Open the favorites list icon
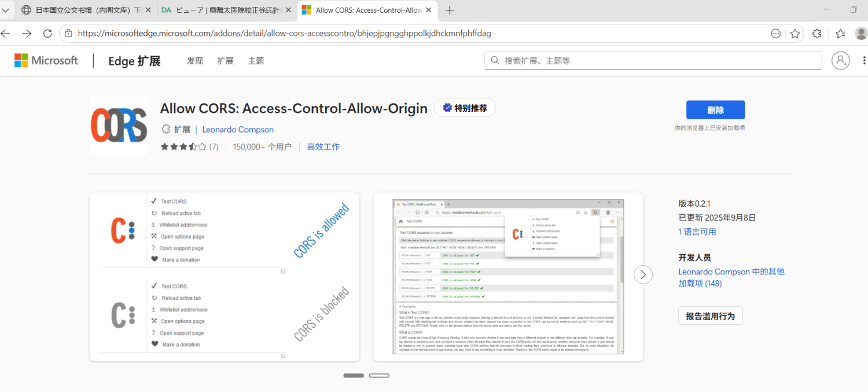Image resolution: width=868 pixels, height=392 pixels. click(x=841, y=34)
